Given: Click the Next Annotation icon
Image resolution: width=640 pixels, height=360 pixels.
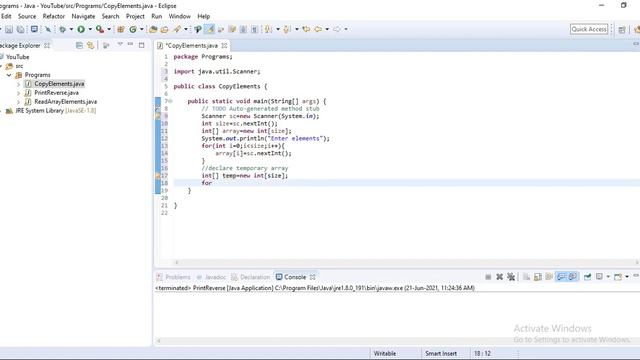Looking at the screenshot, I should point(268,29).
